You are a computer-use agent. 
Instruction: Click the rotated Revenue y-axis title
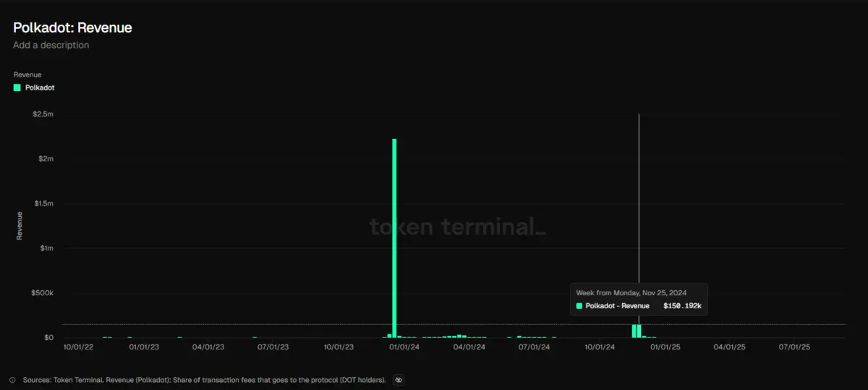(x=20, y=226)
